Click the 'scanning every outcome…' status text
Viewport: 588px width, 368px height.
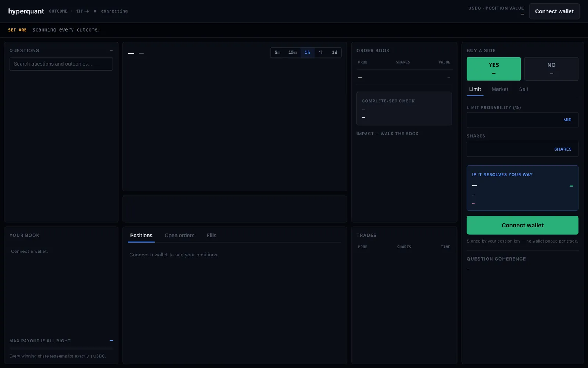(67, 30)
